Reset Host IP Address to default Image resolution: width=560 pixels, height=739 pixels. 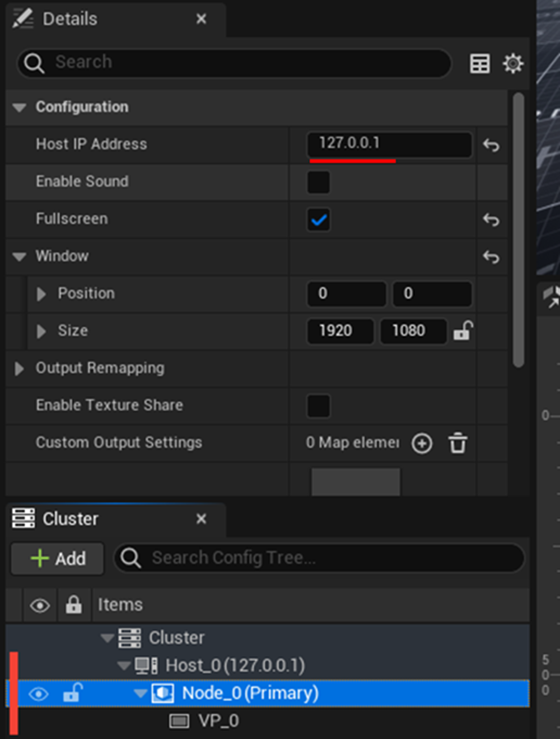pyautogui.click(x=491, y=145)
